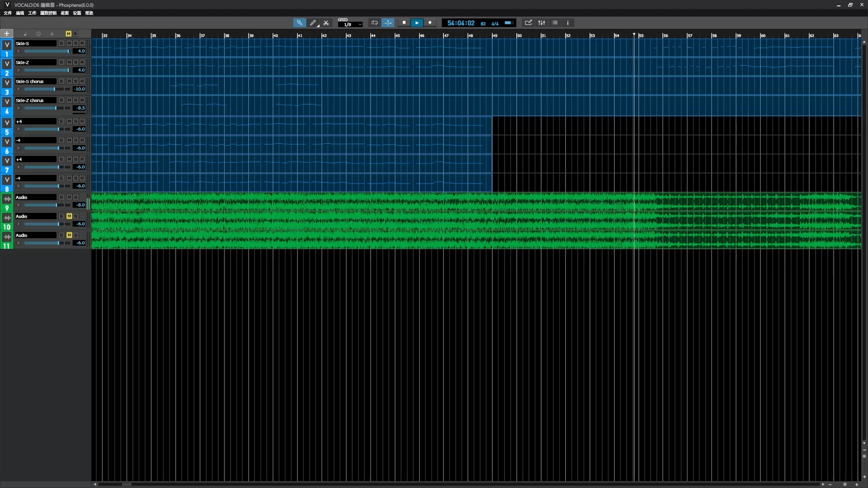868x488 pixels.
Task: Click the V voice icon of track 8
Action: tap(7, 180)
